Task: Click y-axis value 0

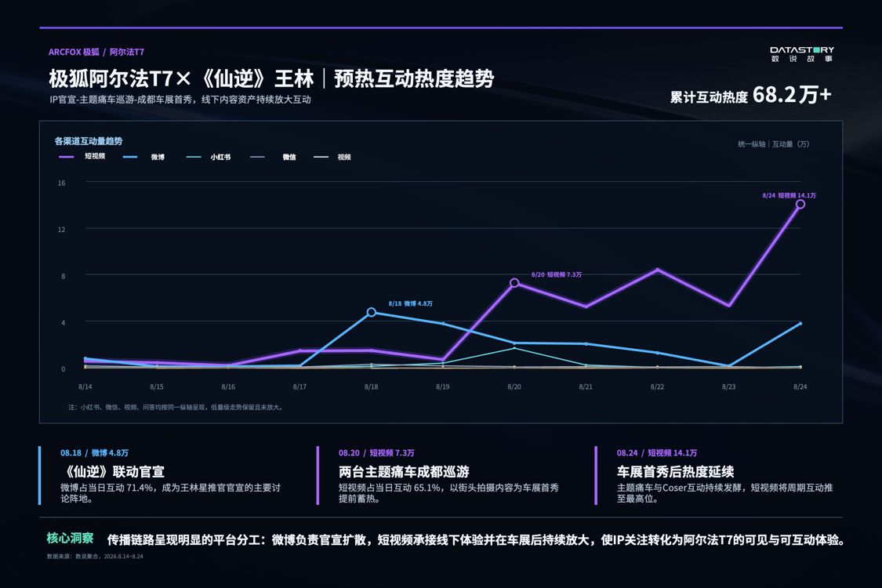Action: 63,369
